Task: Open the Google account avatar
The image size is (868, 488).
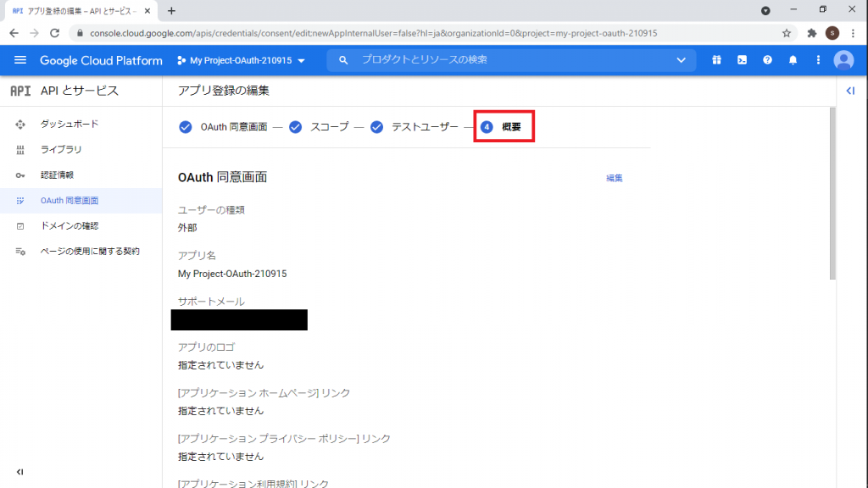Action: pos(843,60)
